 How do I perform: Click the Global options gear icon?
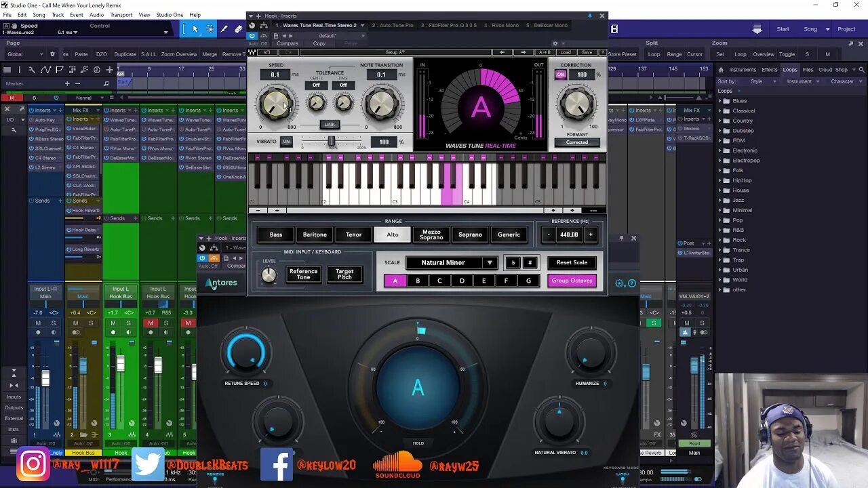(x=52, y=54)
